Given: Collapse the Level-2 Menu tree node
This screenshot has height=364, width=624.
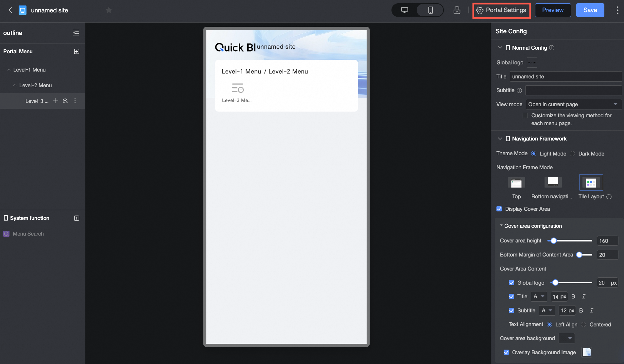Looking at the screenshot, I should pyautogui.click(x=15, y=85).
